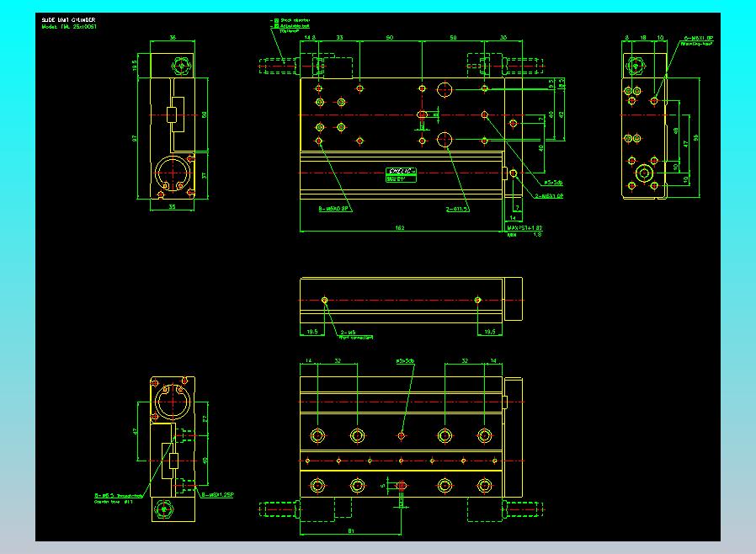Select the '2-M5' port connection callout
Image resolution: width=756 pixels, height=554 pixels.
pyautogui.click(x=348, y=333)
